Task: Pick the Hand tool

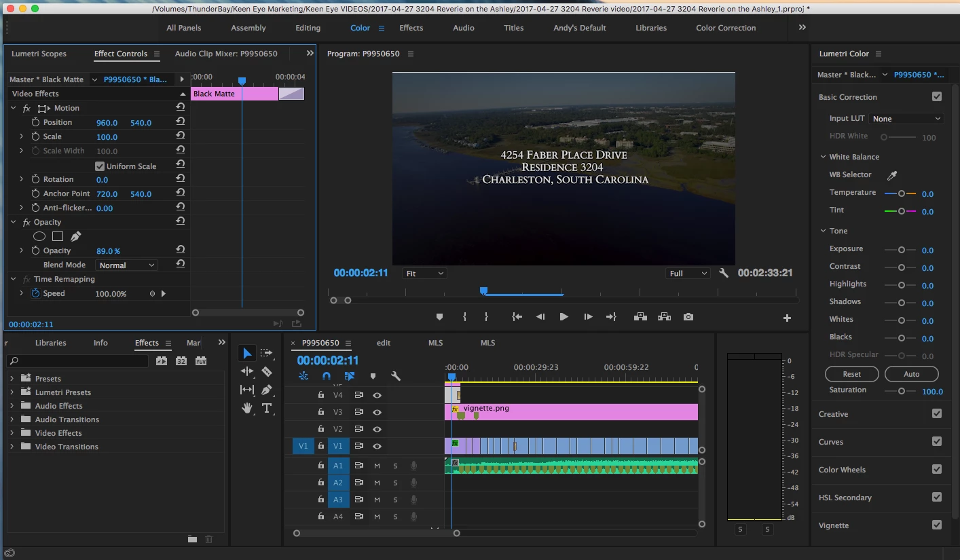Action: 247,408
